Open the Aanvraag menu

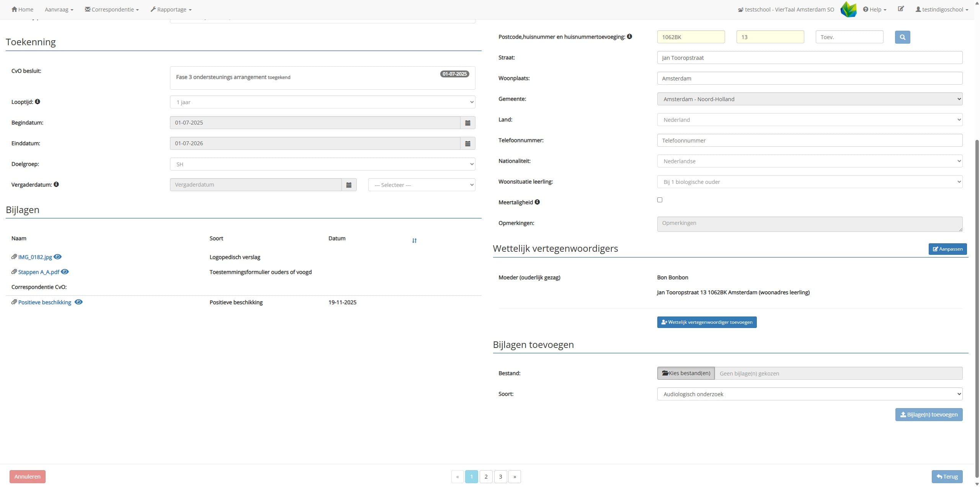pos(59,10)
